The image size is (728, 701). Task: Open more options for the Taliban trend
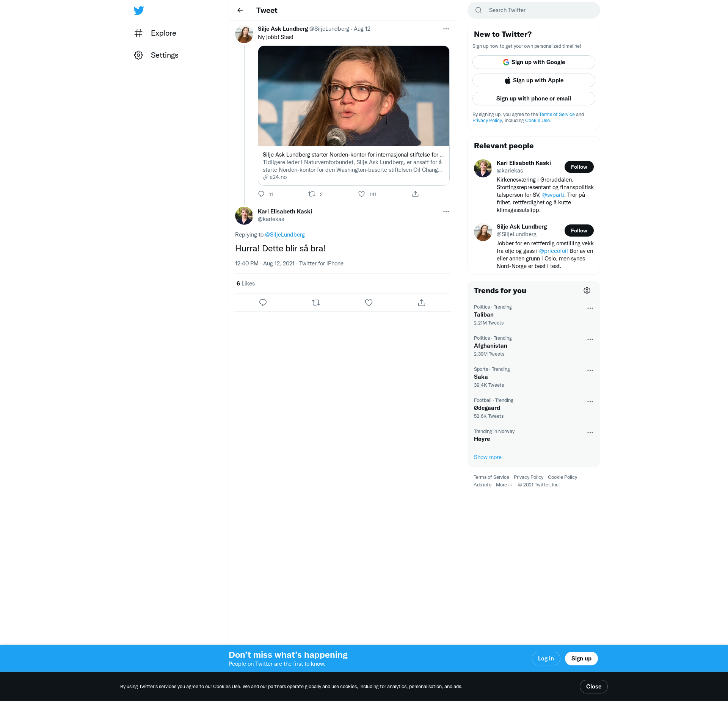click(590, 308)
